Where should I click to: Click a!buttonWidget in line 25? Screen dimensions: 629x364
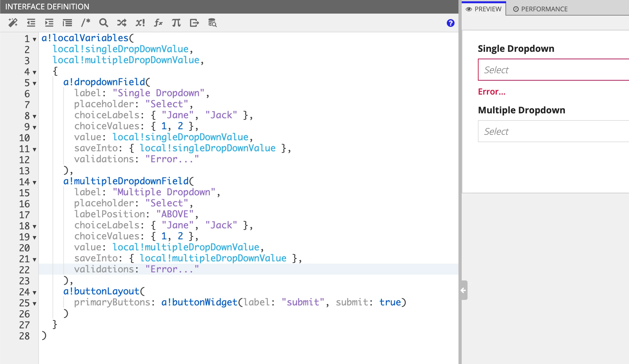[199, 302]
